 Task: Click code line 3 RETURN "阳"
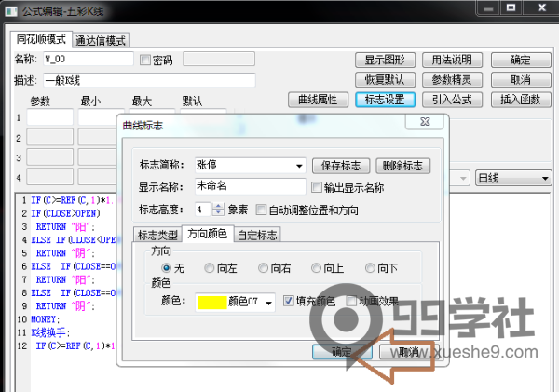tap(65, 226)
